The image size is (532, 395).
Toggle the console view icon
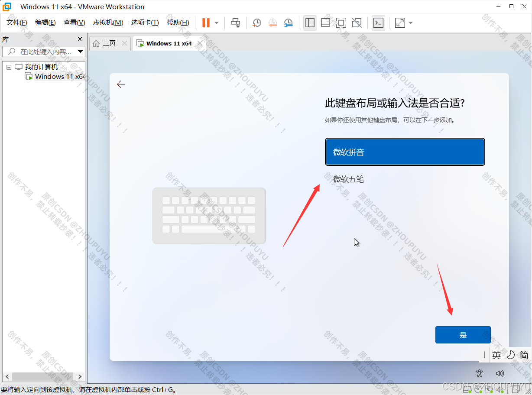coord(378,23)
